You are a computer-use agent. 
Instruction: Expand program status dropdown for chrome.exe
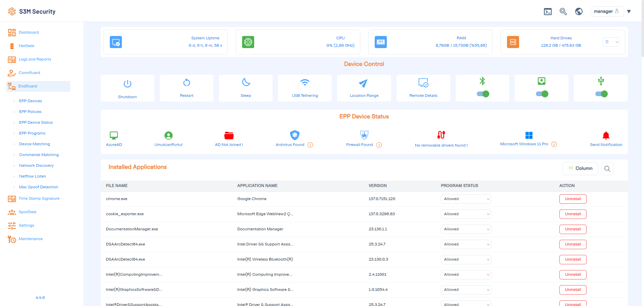[x=466, y=199]
